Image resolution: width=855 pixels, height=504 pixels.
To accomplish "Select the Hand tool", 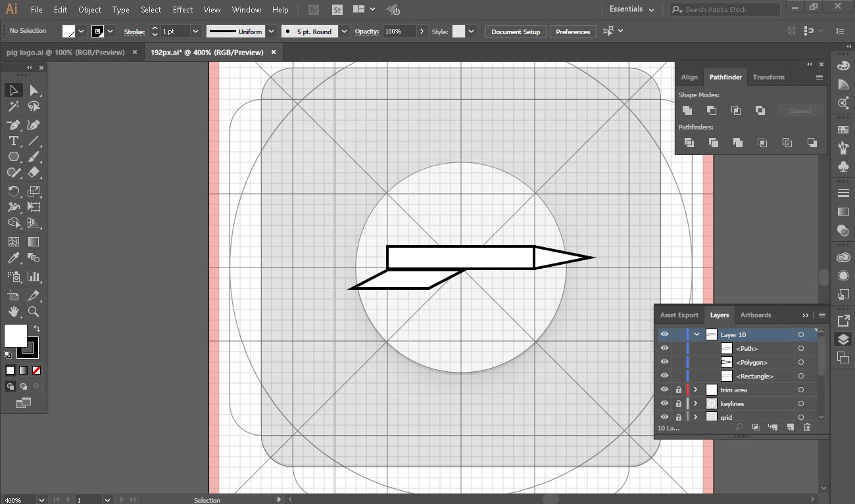I will coord(13,311).
